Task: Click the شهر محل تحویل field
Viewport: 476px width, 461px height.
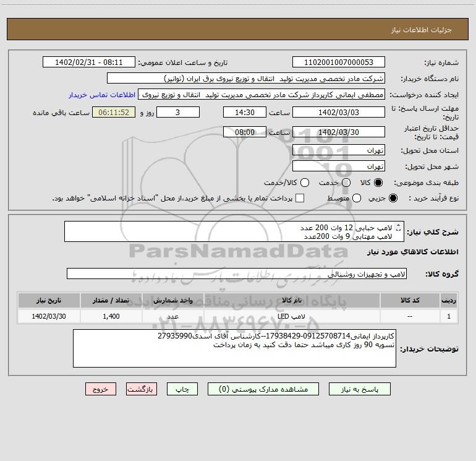Action: pyautogui.click(x=339, y=166)
